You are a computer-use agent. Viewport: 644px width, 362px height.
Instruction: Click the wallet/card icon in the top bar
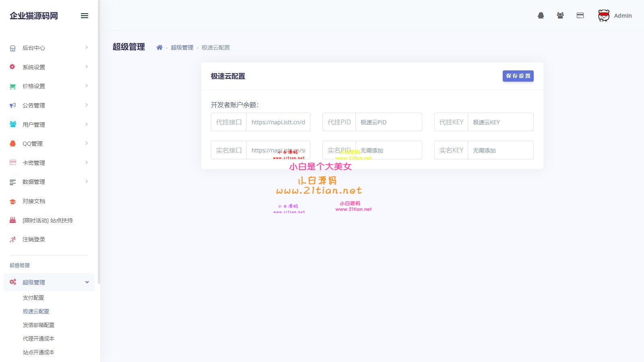tap(580, 15)
